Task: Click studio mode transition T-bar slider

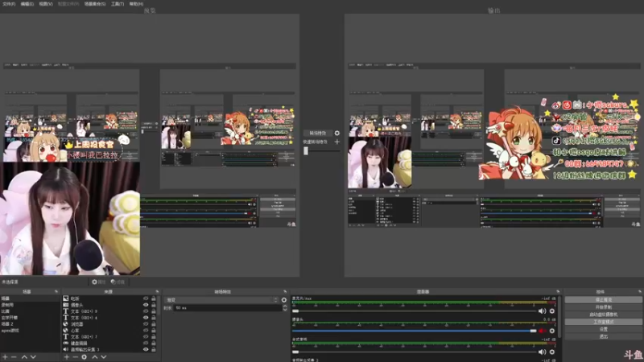Action: pos(306,150)
